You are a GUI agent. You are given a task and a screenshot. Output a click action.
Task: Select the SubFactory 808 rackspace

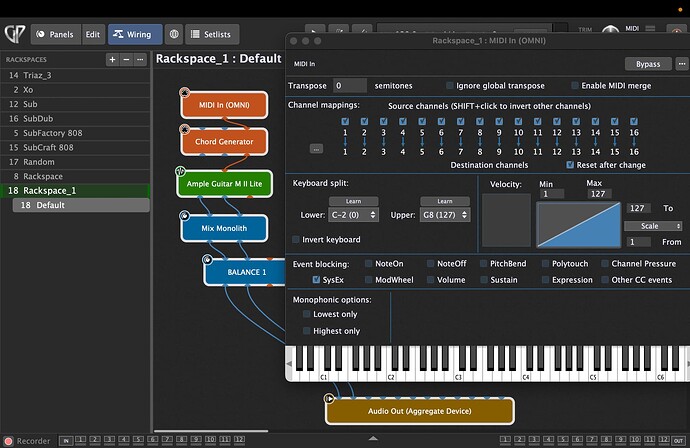pyautogui.click(x=75, y=133)
